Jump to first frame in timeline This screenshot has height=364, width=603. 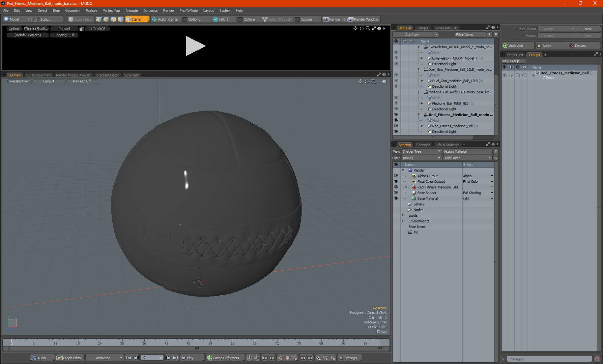(x=128, y=358)
